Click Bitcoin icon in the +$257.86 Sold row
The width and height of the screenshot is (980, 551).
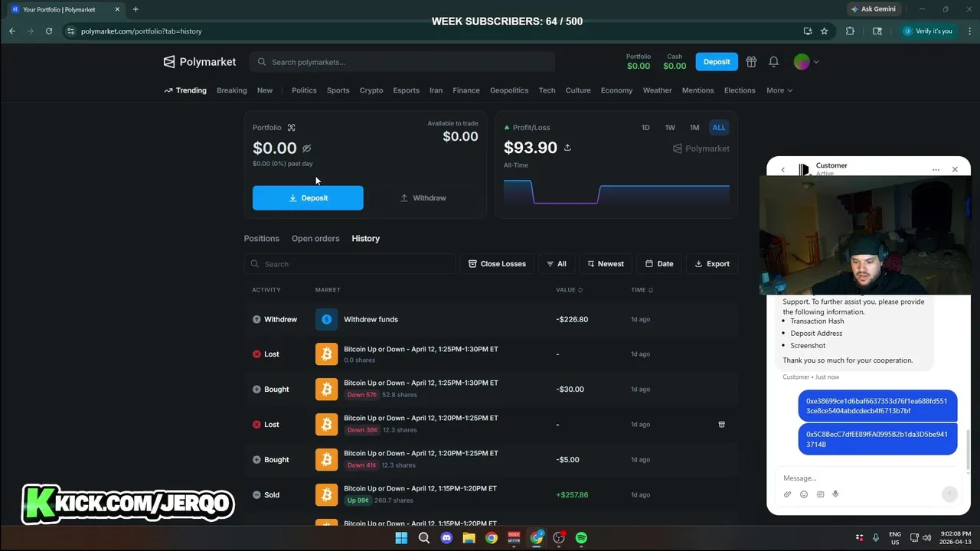(x=326, y=495)
